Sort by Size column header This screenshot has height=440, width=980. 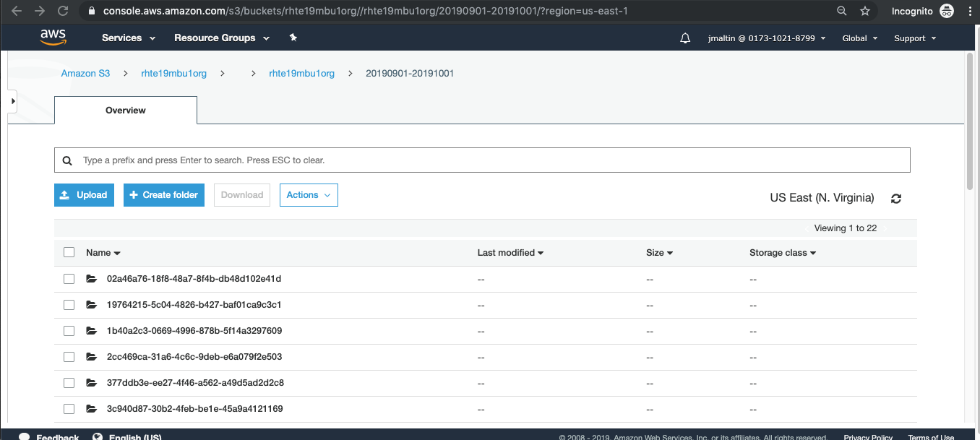click(x=659, y=253)
